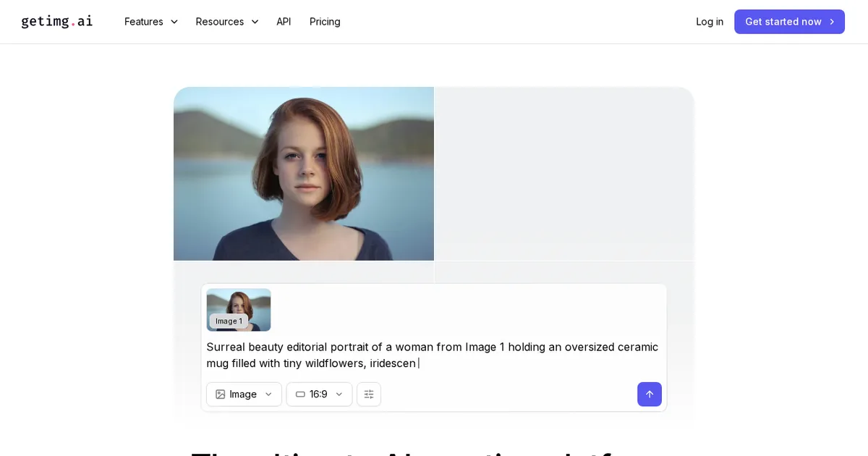
Task: Change the 16:9 aspect ratio dropdown
Action: [319, 394]
